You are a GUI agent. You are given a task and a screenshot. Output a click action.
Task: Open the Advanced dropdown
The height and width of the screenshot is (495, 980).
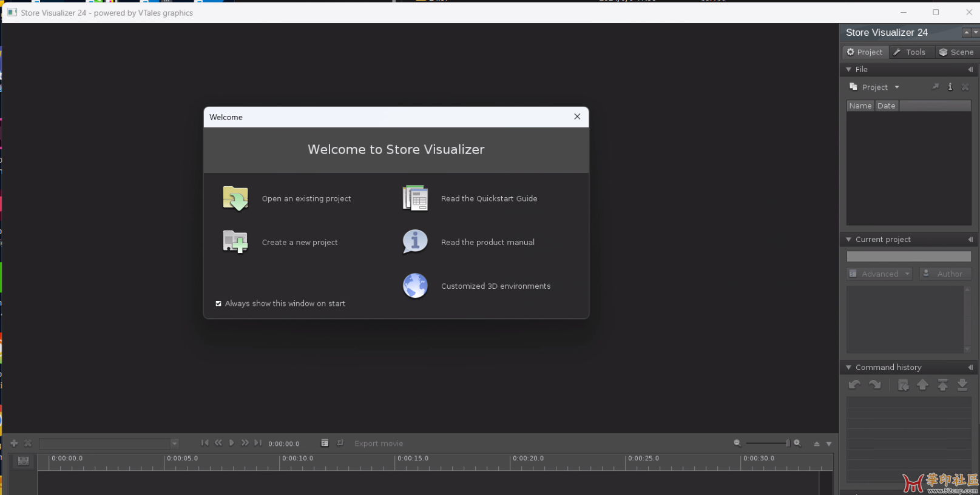[x=879, y=274]
